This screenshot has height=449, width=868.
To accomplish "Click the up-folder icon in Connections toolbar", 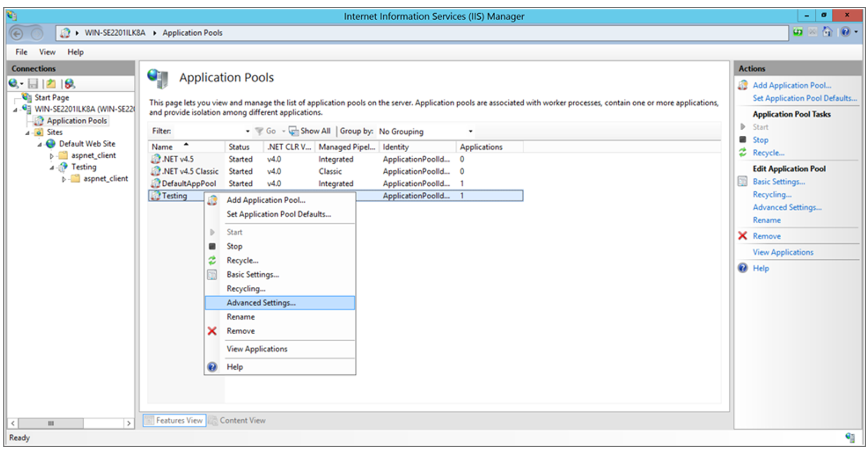I will click(x=51, y=84).
